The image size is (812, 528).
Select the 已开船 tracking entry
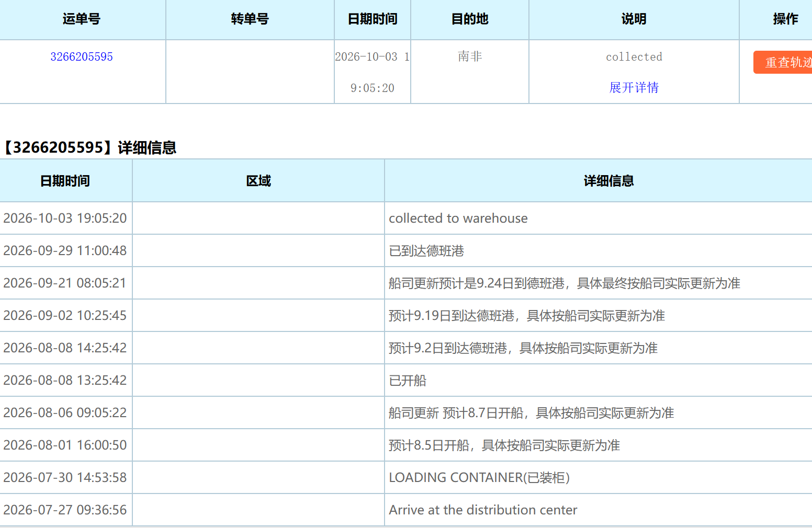(x=408, y=380)
